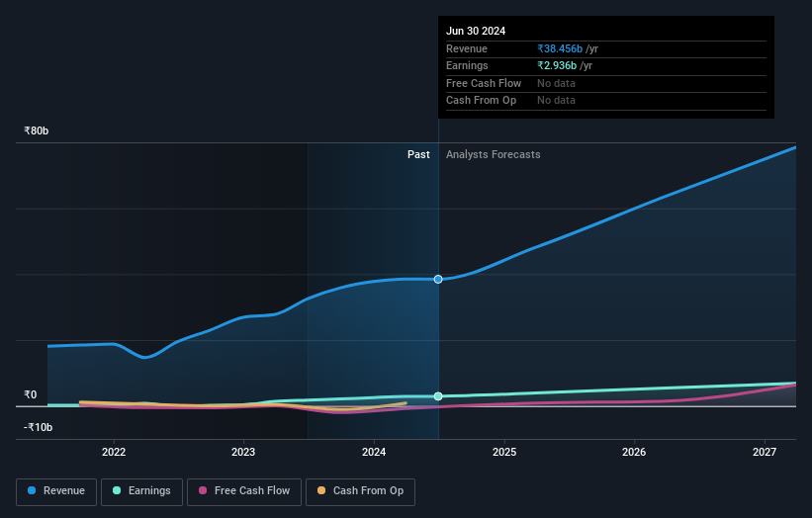Click the 2024 x-axis label
This screenshot has height=518, width=812.
point(374,453)
